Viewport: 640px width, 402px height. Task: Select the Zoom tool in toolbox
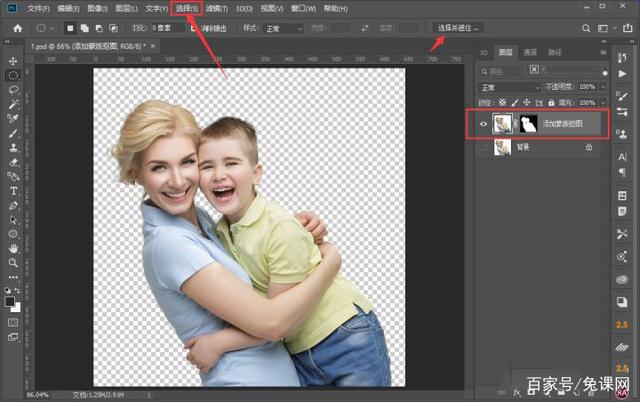[13, 263]
